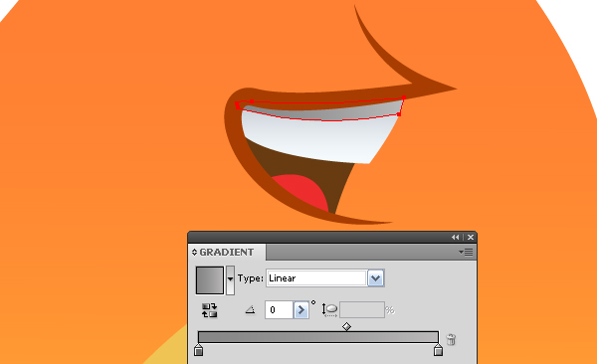
Task: Click the GRADIENT panel tab
Action: click(227, 252)
